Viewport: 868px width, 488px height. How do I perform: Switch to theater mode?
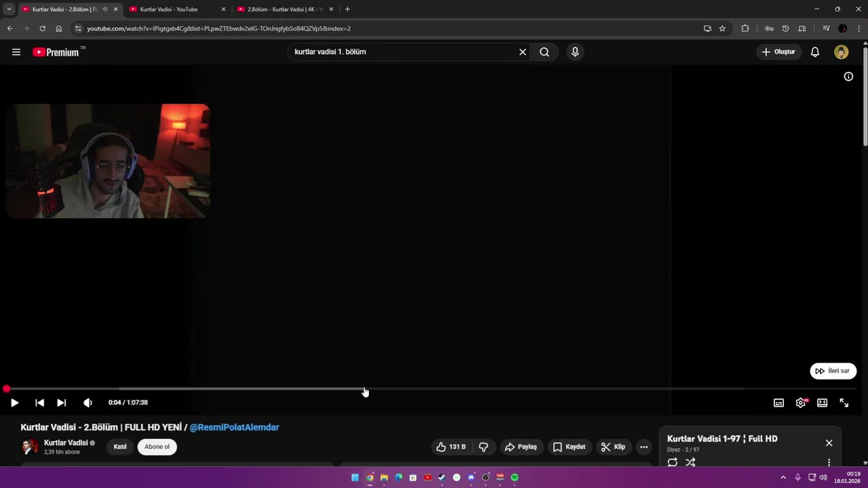tap(822, 403)
